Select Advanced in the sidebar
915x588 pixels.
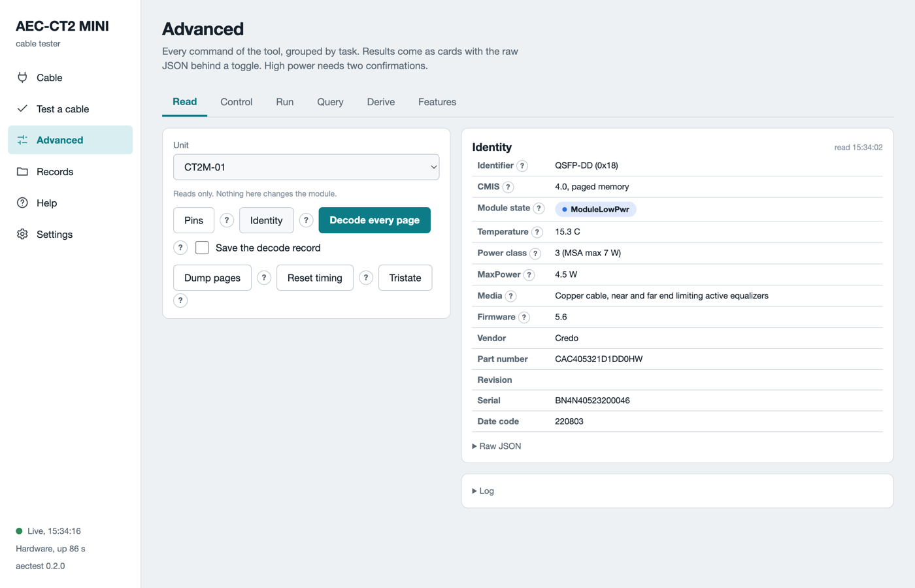pyautogui.click(x=70, y=140)
